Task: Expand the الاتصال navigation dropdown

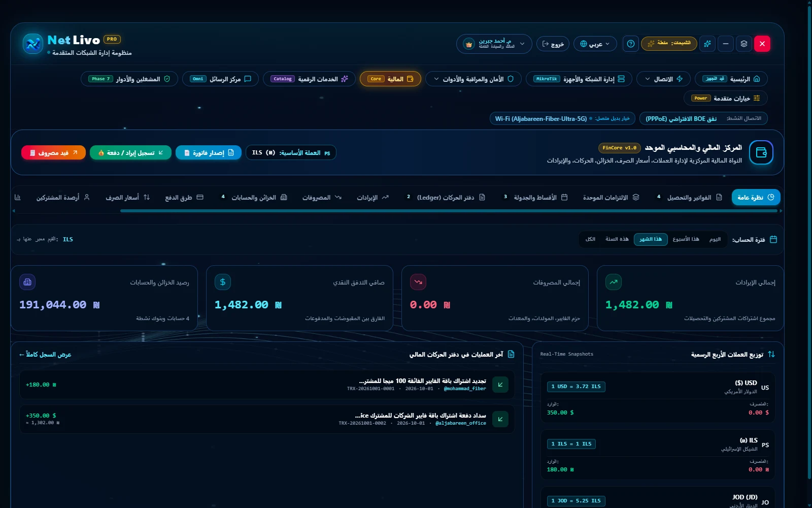Action: tap(663, 79)
